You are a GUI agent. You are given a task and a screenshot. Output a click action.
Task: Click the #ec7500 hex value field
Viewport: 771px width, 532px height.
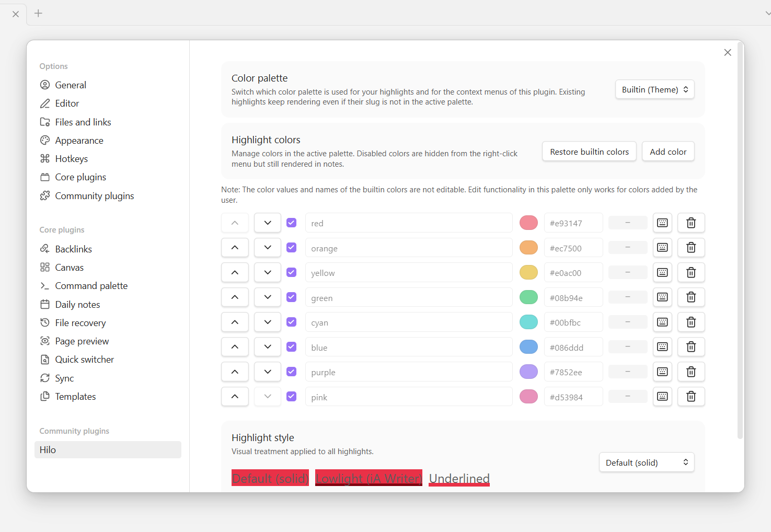click(x=573, y=248)
